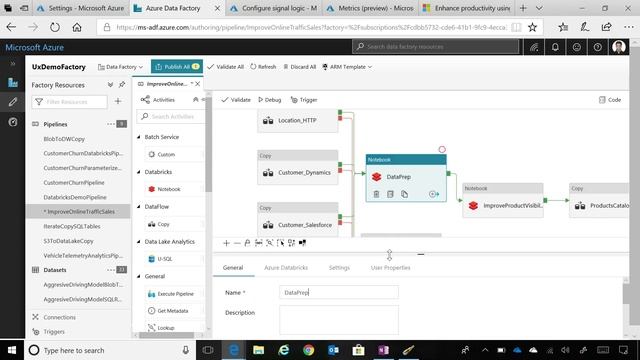640x360 pixels.
Task: Open the Connections link
Action: click(60, 317)
